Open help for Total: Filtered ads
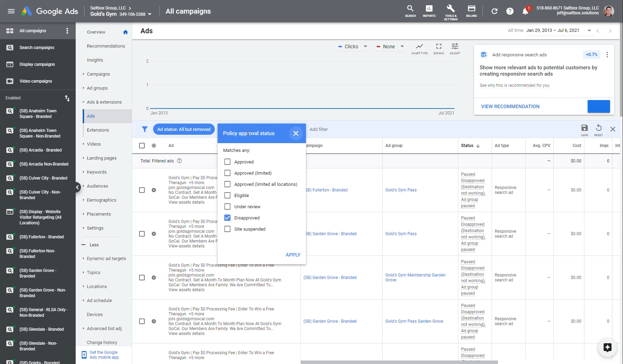 tap(179, 161)
